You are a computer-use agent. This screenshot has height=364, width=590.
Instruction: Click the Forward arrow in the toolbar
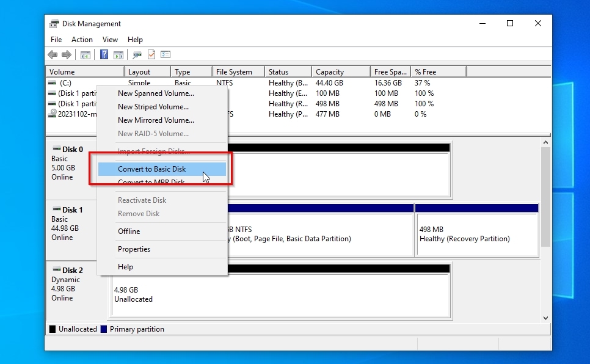click(65, 55)
